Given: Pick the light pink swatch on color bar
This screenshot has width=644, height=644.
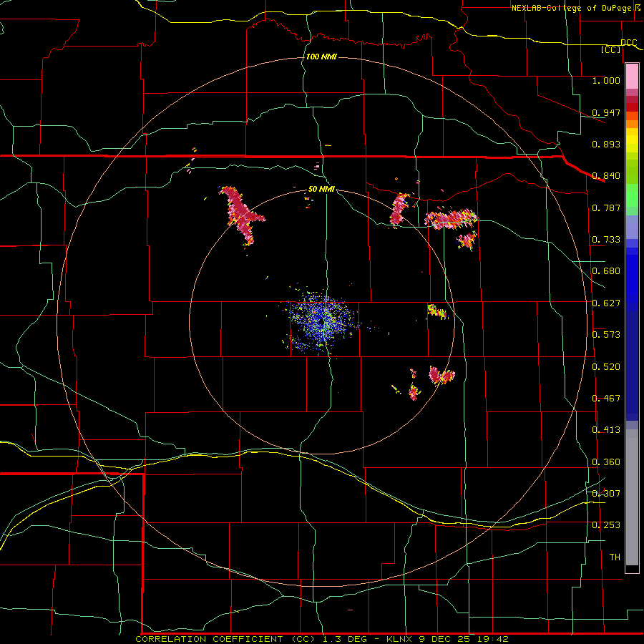Looking at the screenshot, I should [x=632, y=77].
